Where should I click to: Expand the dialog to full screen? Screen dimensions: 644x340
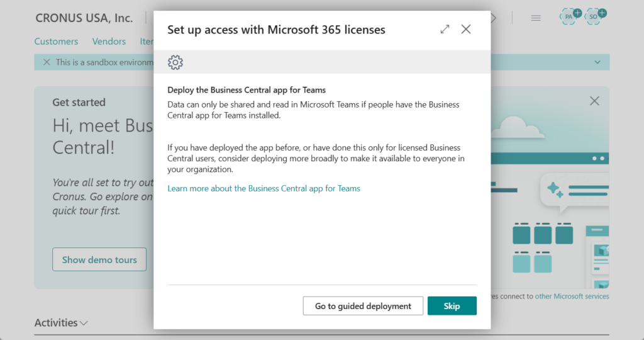445,29
